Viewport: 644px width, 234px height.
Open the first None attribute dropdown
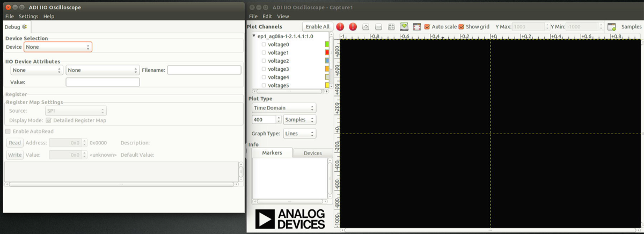click(x=36, y=70)
